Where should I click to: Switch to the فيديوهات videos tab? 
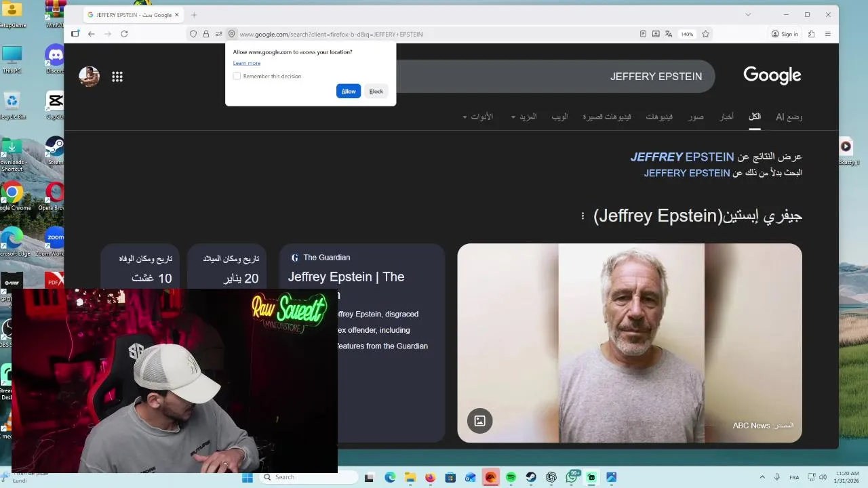tap(659, 117)
